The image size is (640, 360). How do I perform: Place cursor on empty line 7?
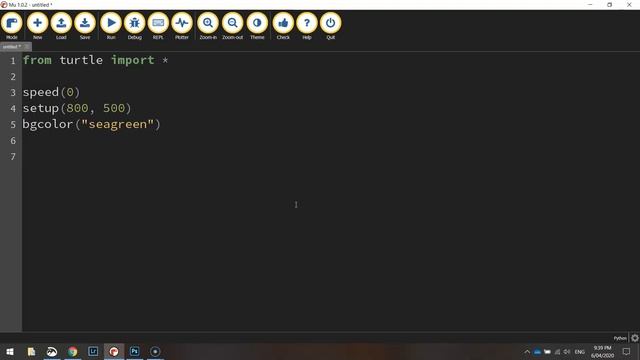pos(331,156)
